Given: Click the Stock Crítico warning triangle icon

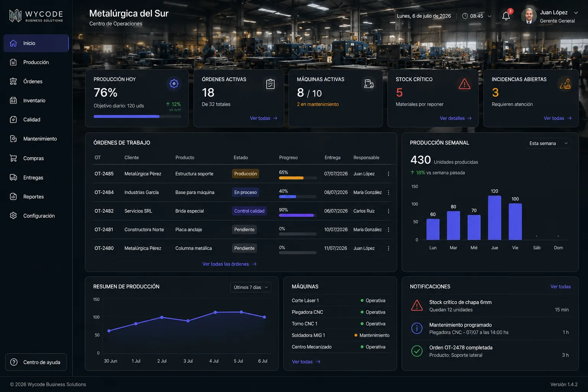Looking at the screenshot, I should tap(464, 84).
